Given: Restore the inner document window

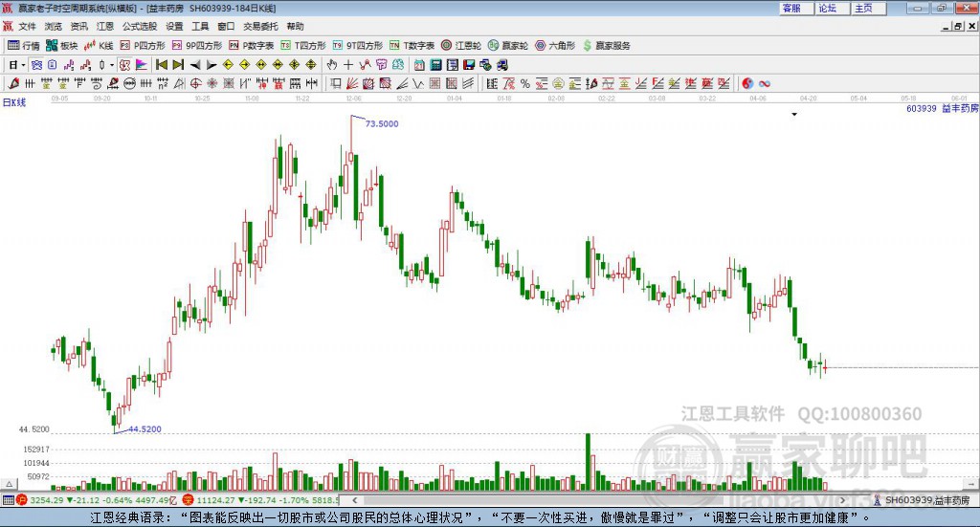Looking at the screenshot, I should click(959, 26).
